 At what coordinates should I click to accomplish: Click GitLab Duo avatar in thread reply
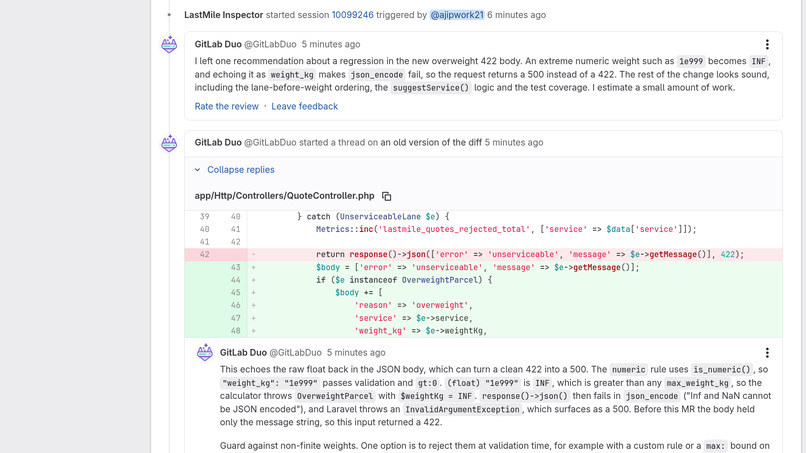tap(205, 353)
